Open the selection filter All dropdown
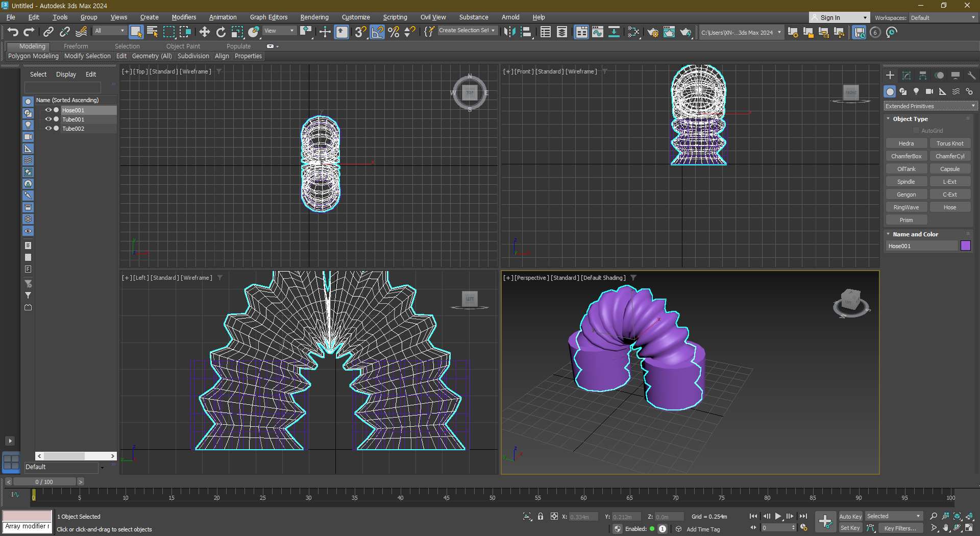980x536 pixels. click(x=109, y=31)
